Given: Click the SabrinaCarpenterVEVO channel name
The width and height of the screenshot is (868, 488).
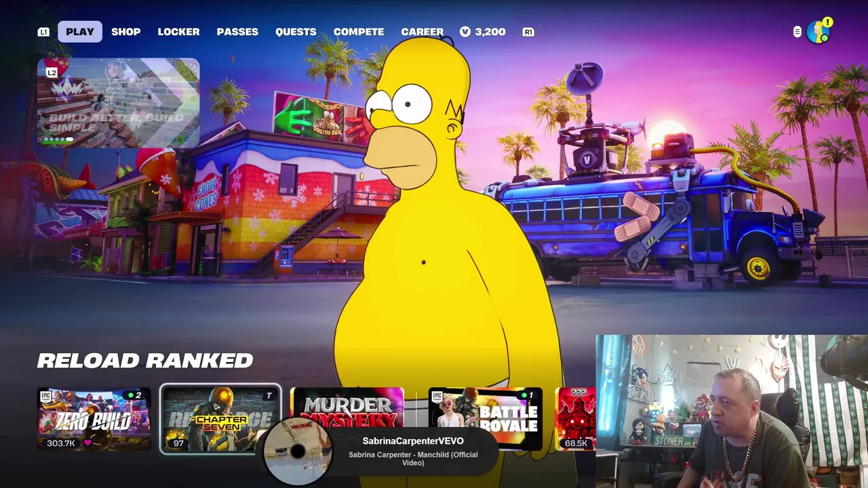Looking at the screenshot, I should 413,441.
